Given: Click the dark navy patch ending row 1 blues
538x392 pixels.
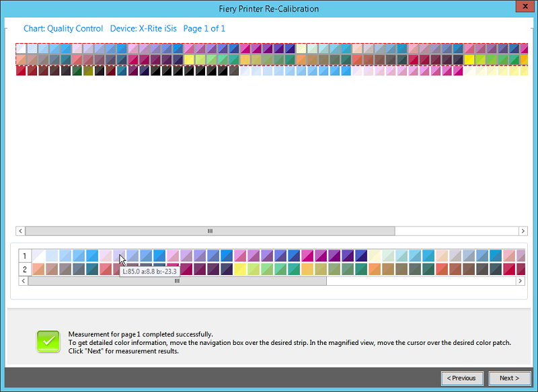Looking at the screenshot, I should [361, 256].
